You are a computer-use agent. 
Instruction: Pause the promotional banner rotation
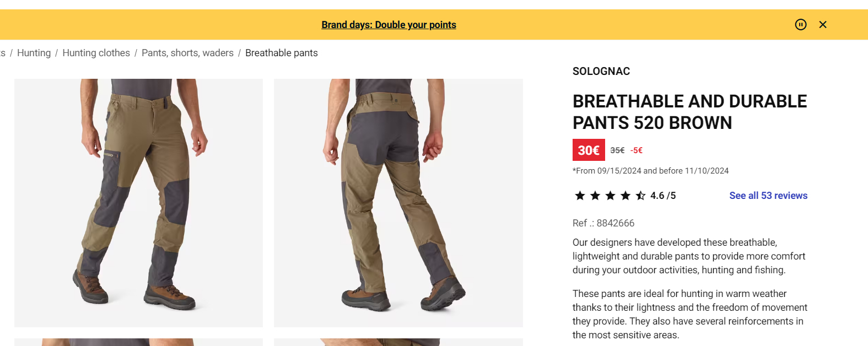tap(801, 24)
